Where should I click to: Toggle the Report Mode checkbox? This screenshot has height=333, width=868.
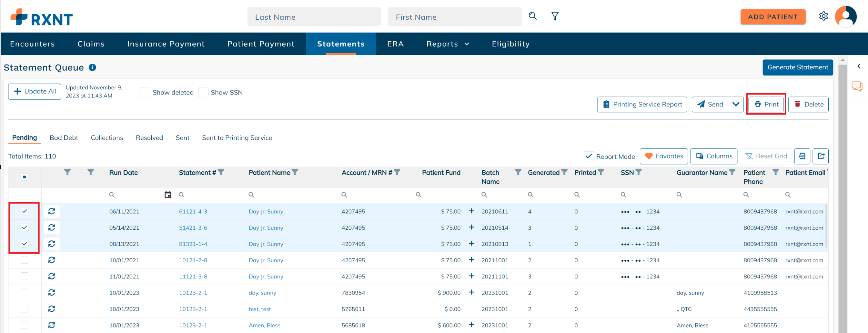(588, 156)
